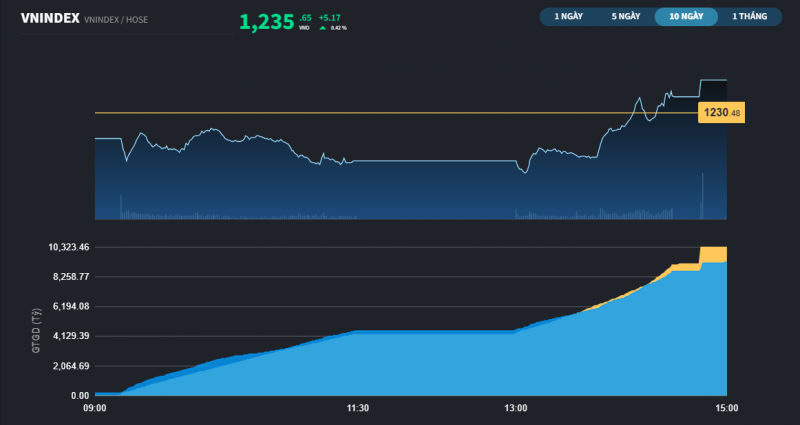Click the 09:00 time axis label
Screen dimensions: 800x425
(x=95, y=408)
